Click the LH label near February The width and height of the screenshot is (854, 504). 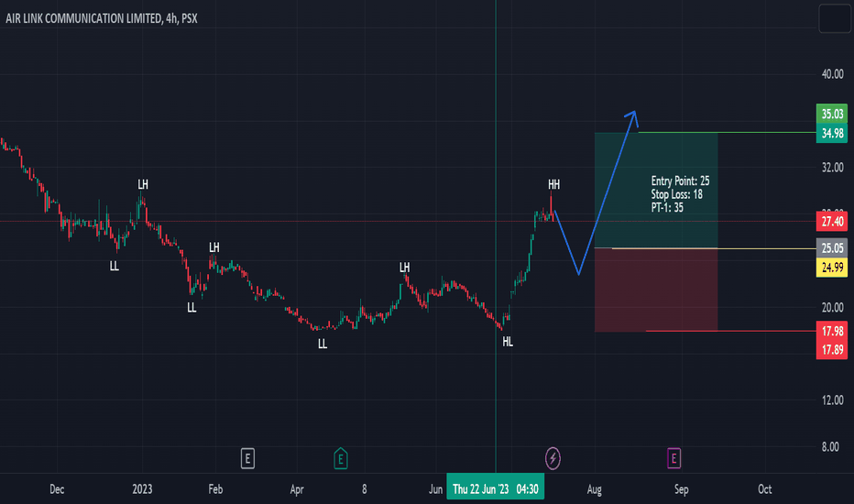point(214,247)
